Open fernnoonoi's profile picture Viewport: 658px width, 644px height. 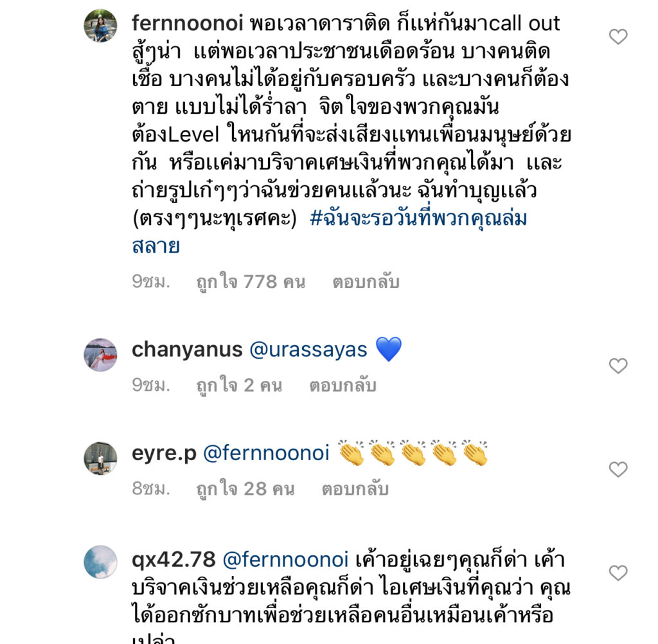(x=100, y=26)
